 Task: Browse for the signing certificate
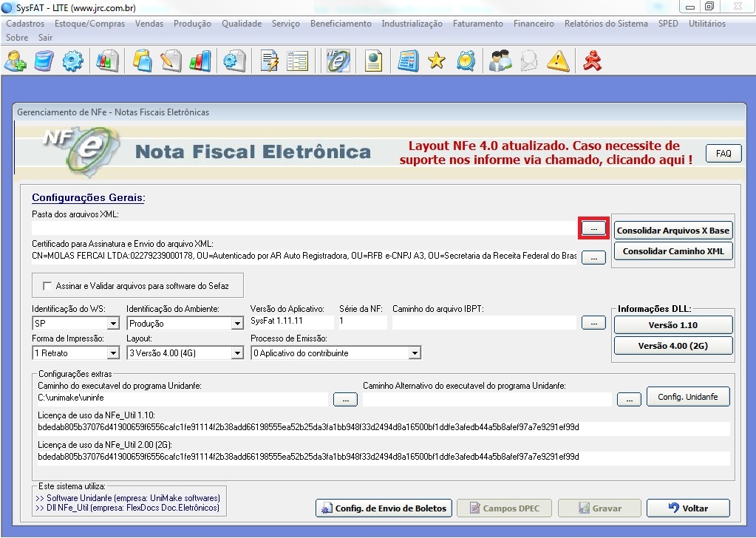click(x=593, y=257)
